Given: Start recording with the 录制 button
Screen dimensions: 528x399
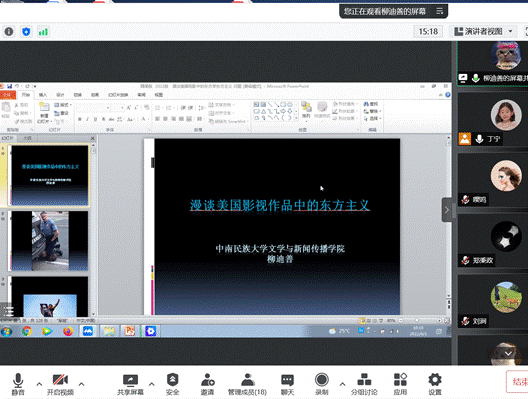Looking at the screenshot, I should point(322,380).
